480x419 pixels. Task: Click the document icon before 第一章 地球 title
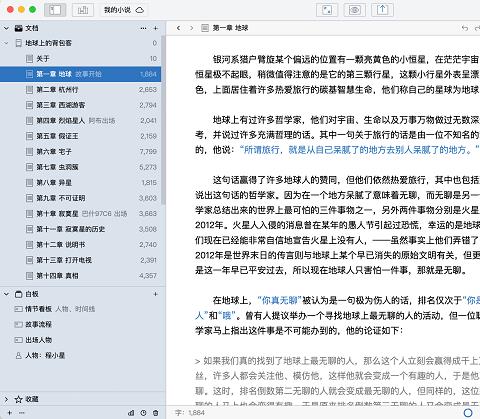205,28
